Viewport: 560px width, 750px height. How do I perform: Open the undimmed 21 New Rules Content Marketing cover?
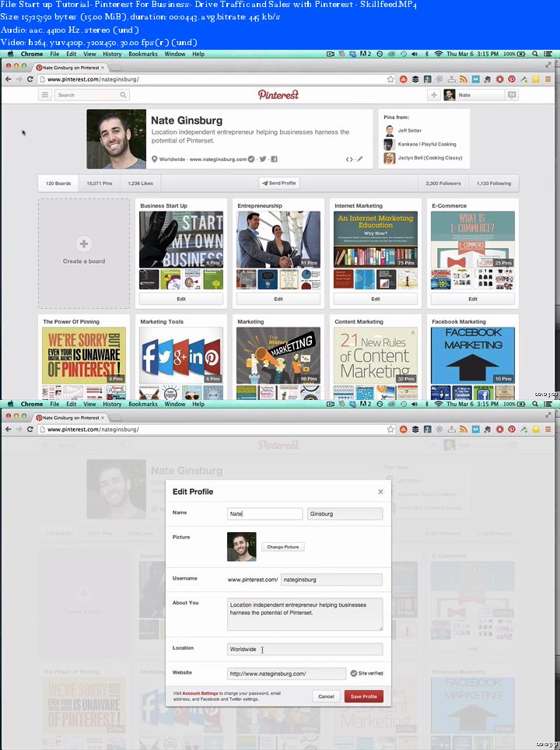pyautogui.click(x=376, y=356)
